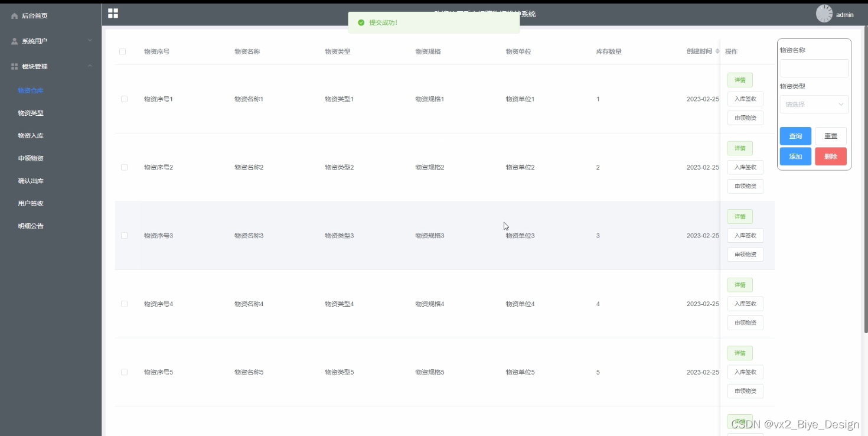Focus the 物资名称 search input field
Screen dimensions: 868x436
pos(814,68)
